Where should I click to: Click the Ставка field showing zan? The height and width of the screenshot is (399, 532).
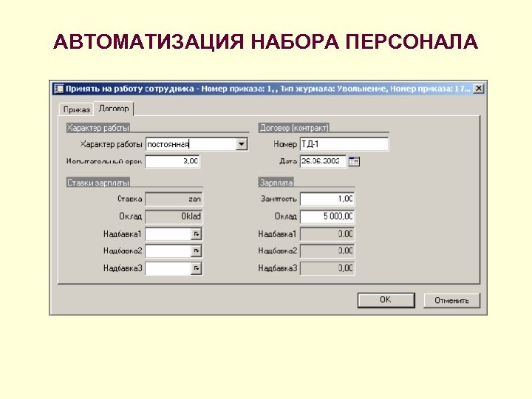(x=174, y=199)
